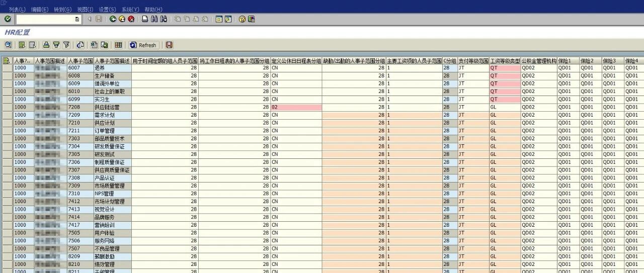Click the 人事子范围描述 column header
Viewport: 644px width, 273px height.
click(x=112, y=60)
